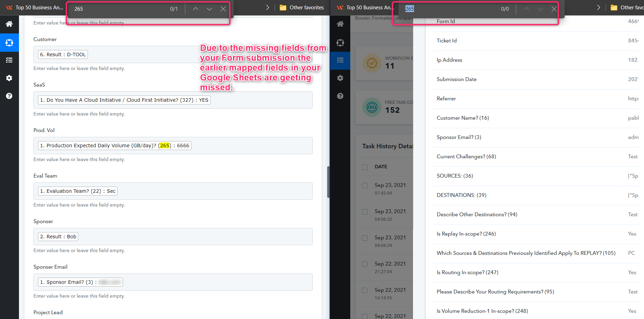
Task: Toggle the DATE header select-all checkbox
Action: click(x=365, y=167)
